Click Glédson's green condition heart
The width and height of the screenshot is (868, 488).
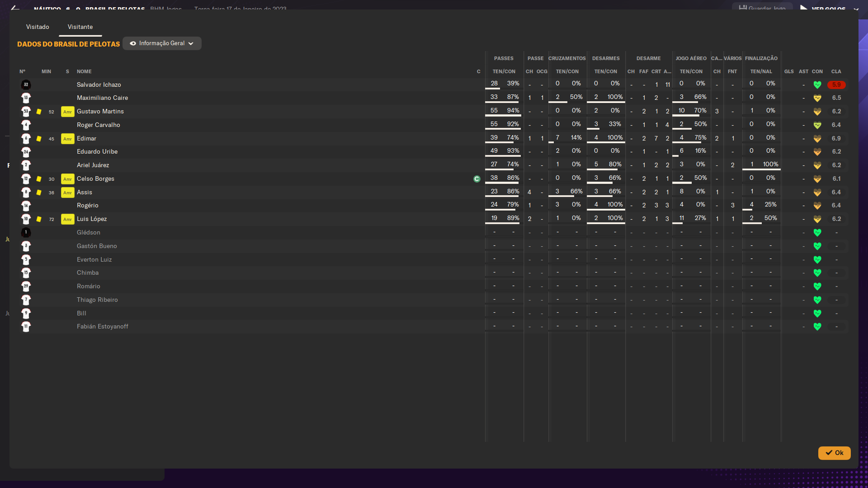pyautogui.click(x=817, y=233)
